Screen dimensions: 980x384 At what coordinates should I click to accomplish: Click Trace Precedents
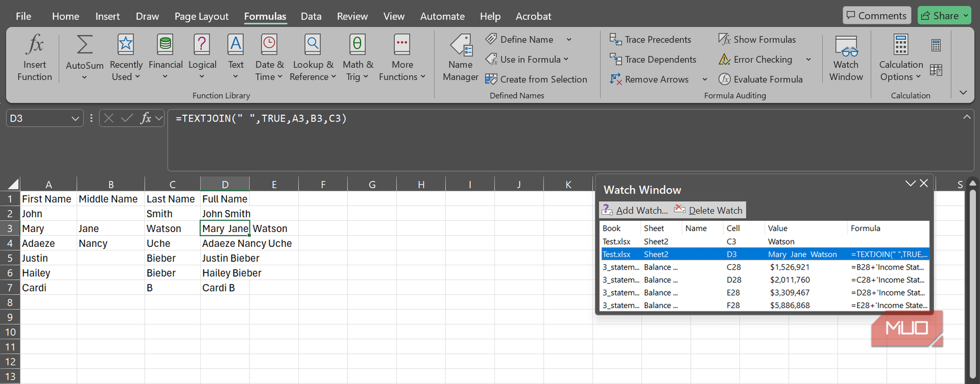click(x=651, y=39)
